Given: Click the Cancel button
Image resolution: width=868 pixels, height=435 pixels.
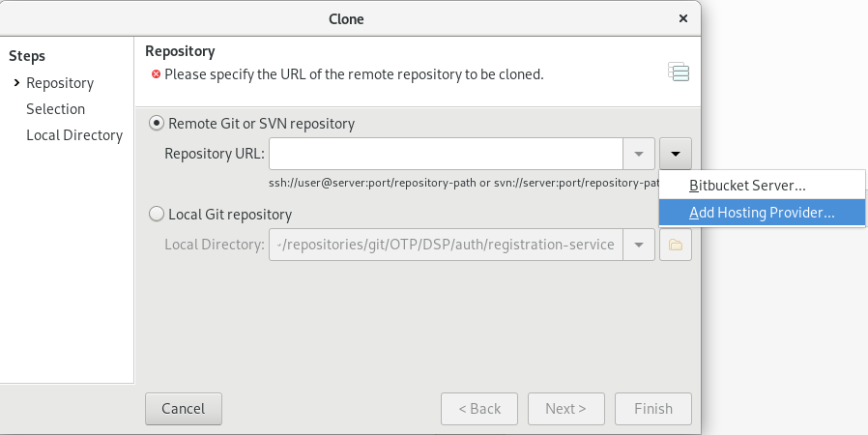Looking at the screenshot, I should coord(184,409).
